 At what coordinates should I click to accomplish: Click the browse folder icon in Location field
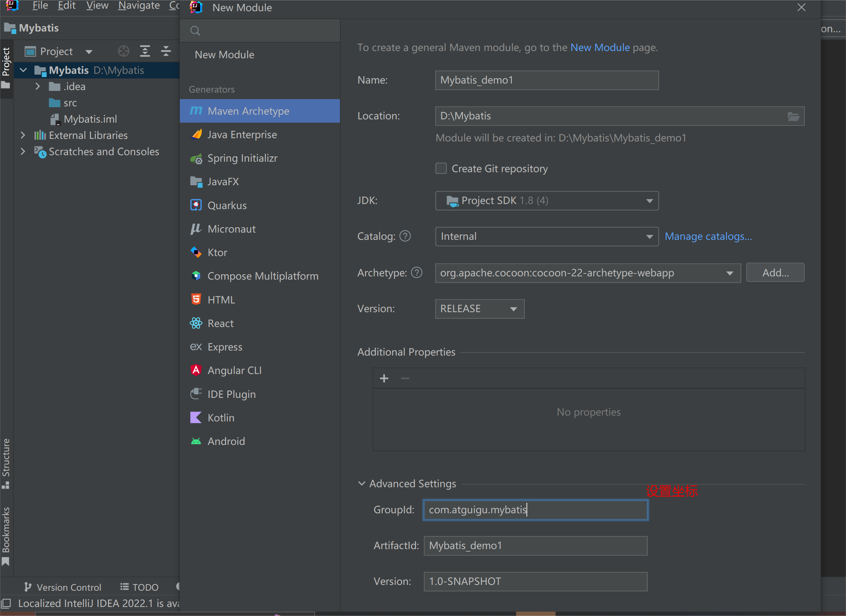point(793,116)
